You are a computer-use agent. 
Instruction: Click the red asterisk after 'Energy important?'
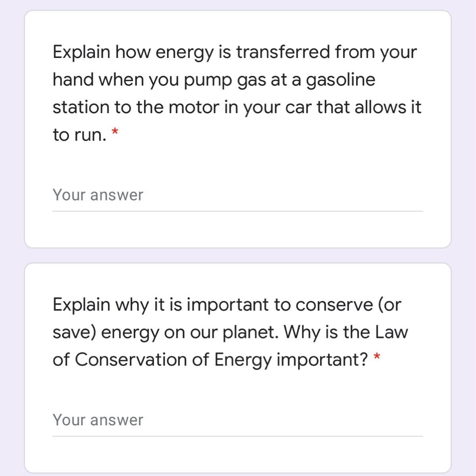click(x=377, y=357)
